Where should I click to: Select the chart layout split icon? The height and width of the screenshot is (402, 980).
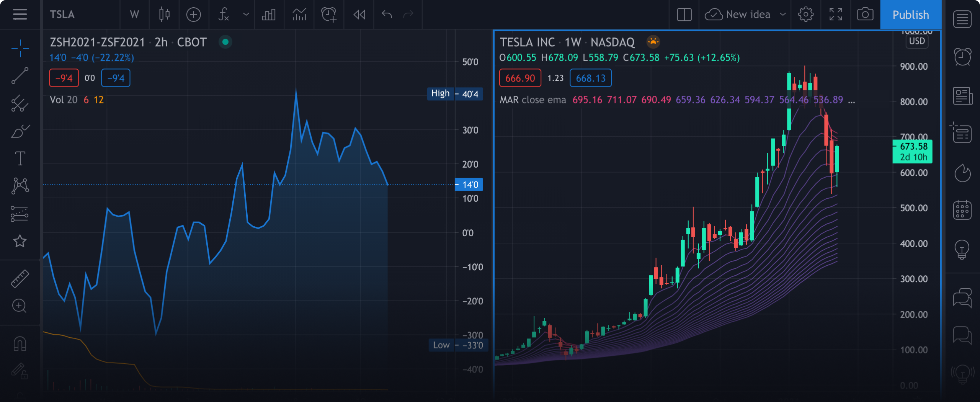(x=684, y=15)
